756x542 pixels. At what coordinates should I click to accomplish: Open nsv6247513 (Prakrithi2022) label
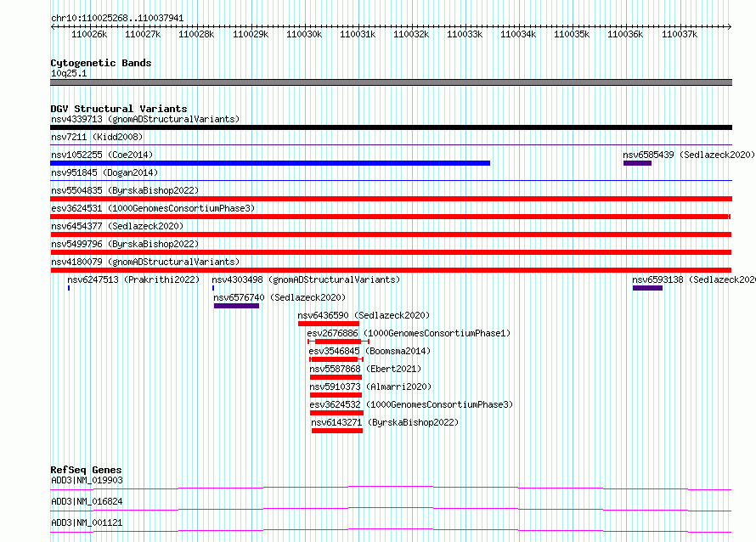coord(133,279)
